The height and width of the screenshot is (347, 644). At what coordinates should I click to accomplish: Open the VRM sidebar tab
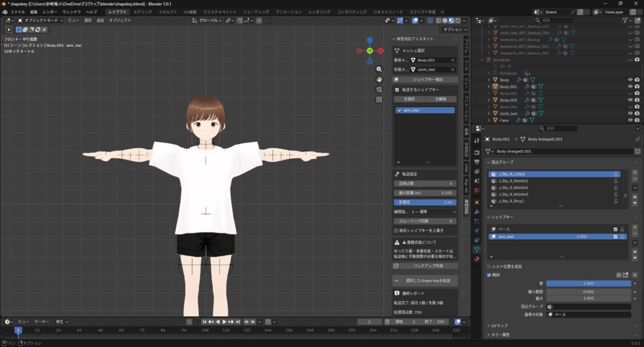pos(467,168)
